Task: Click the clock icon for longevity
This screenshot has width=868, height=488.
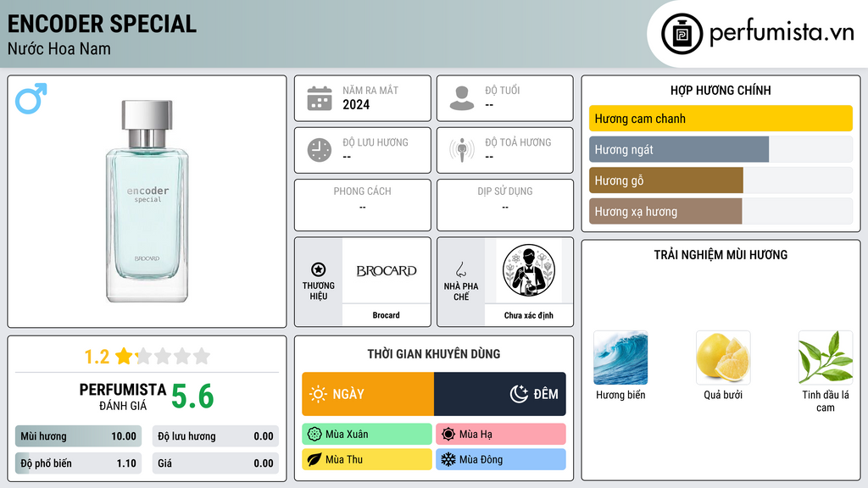Action: 320,150
